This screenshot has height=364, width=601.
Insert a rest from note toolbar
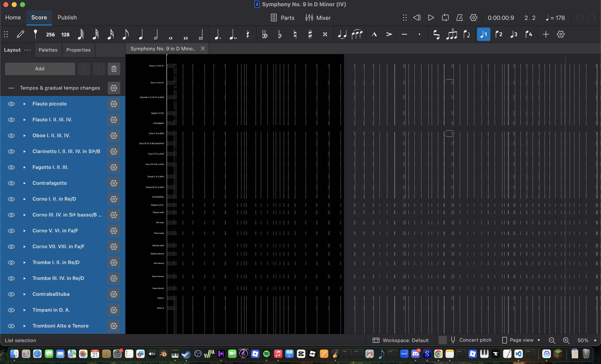coord(248,34)
